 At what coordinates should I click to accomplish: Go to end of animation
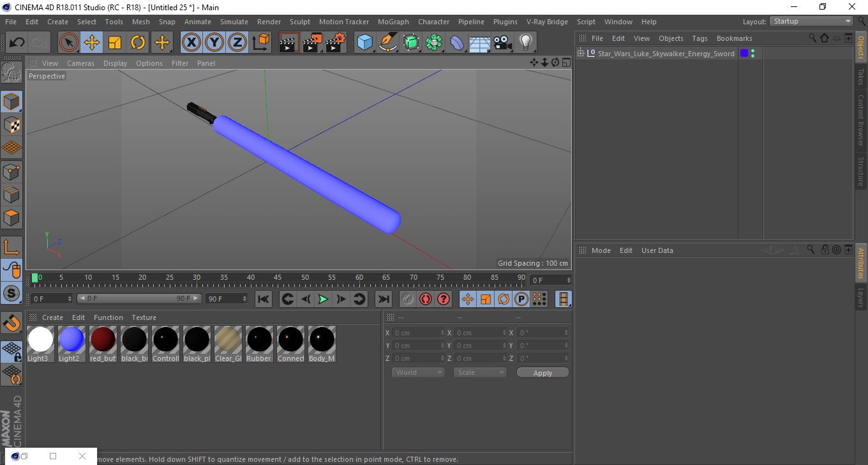[383, 299]
